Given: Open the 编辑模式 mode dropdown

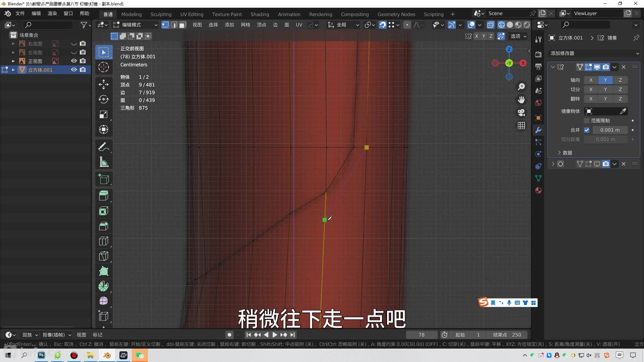Looking at the screenshot, I should tap(136, 25).
